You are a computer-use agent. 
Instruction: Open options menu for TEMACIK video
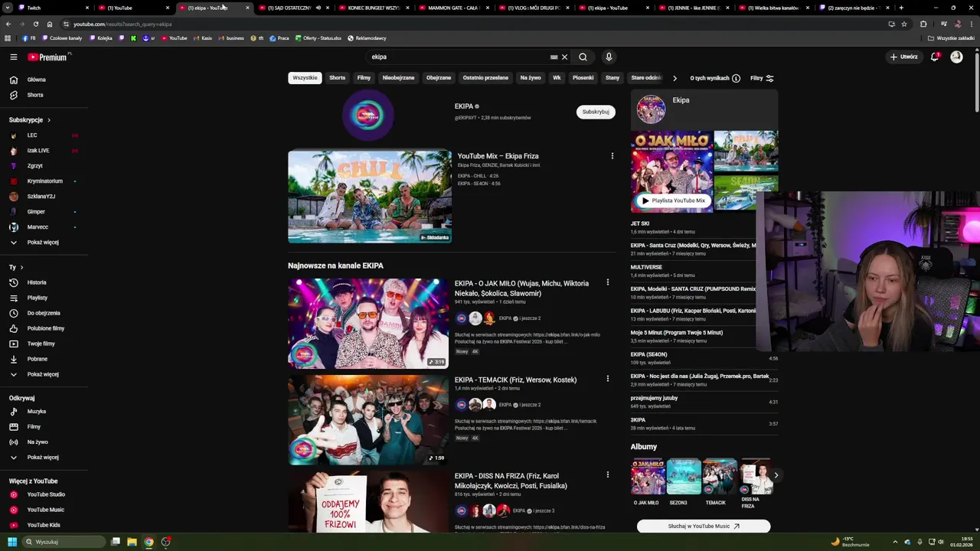608,379
